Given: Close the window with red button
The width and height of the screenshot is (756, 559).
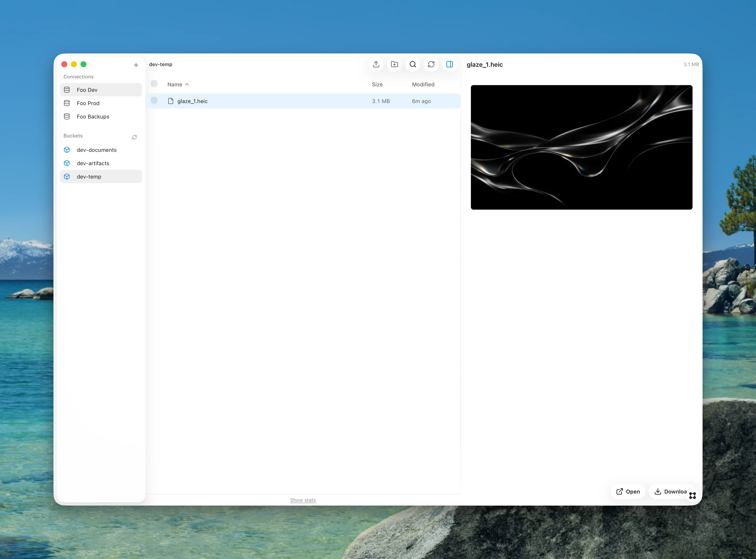Looking at the screenshot, I should pos(64,64).
